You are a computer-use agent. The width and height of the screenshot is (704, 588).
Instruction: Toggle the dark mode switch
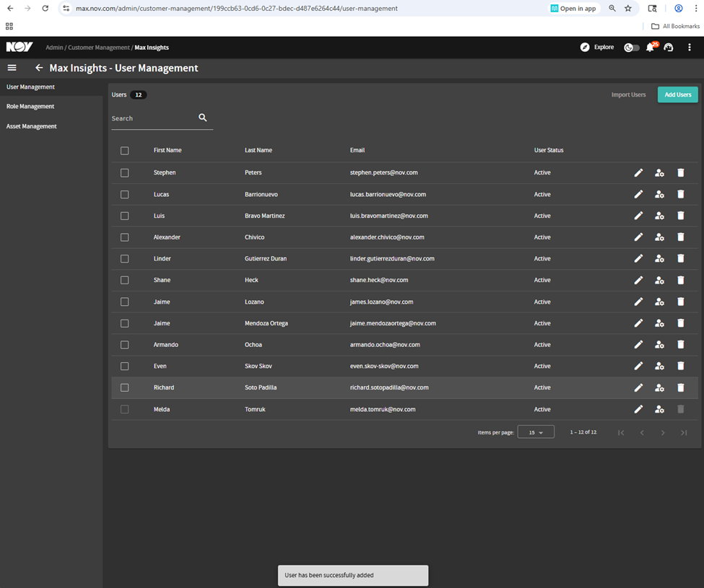click(632, 47)
